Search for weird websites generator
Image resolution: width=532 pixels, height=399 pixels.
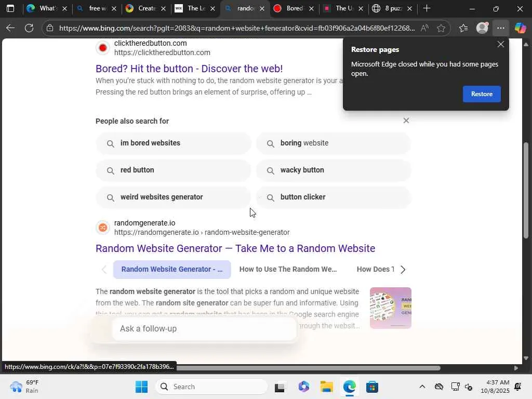[x=174, y=197]
